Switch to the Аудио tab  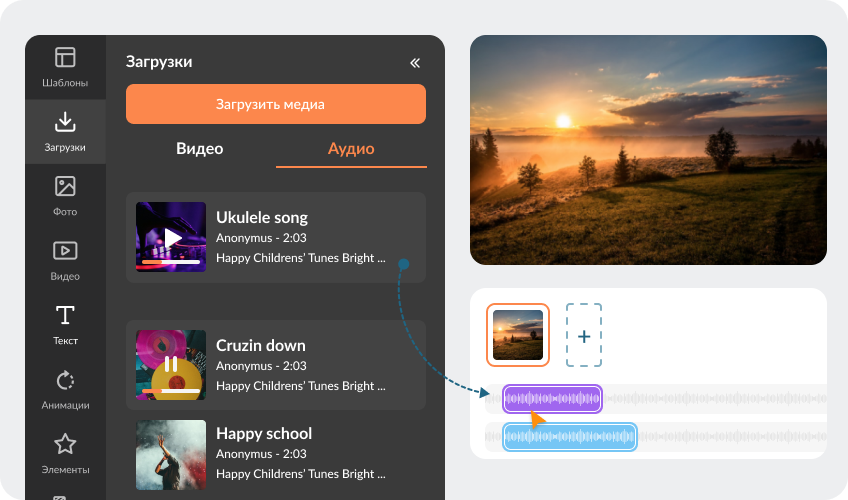pyautogui.click(x=351, y=149)
